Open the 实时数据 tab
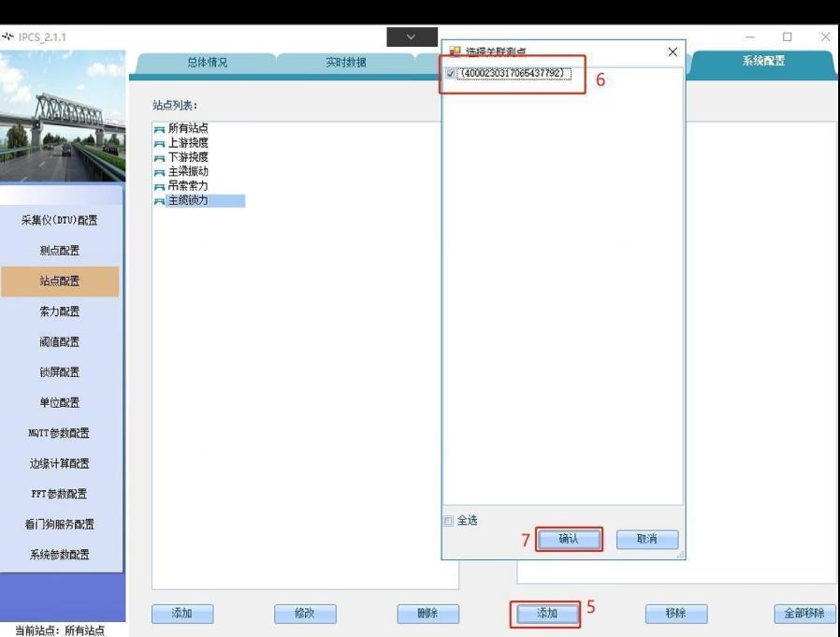Screen dimensions: 840x637 click(345, 63)
